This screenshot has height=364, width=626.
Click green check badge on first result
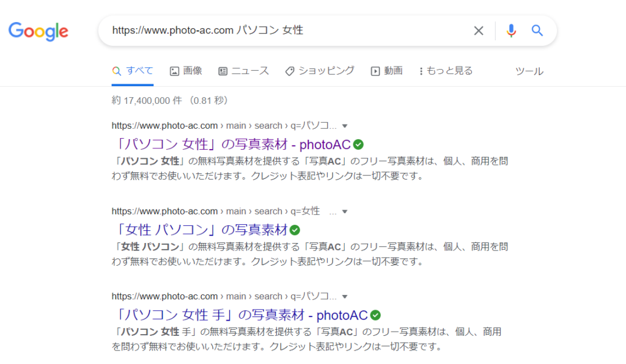pos(358,144)
